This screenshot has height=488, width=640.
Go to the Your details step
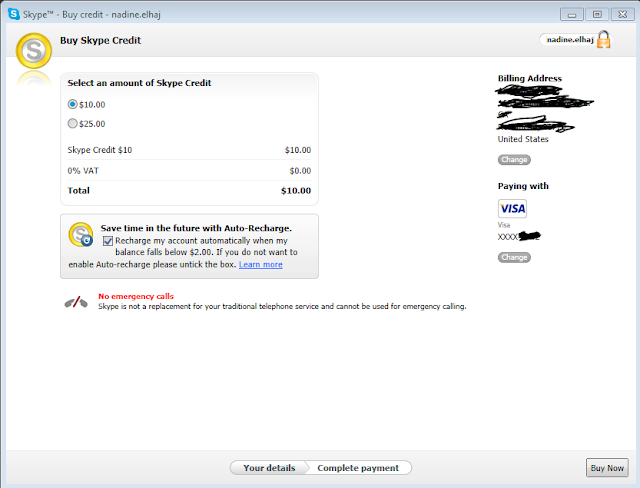pos(269,468)
